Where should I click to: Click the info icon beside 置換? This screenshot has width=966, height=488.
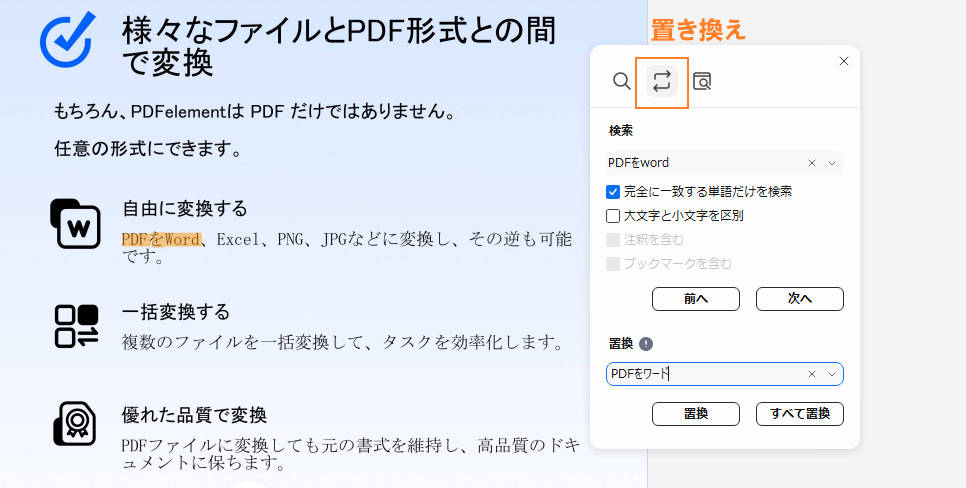(x=646, y=344)
